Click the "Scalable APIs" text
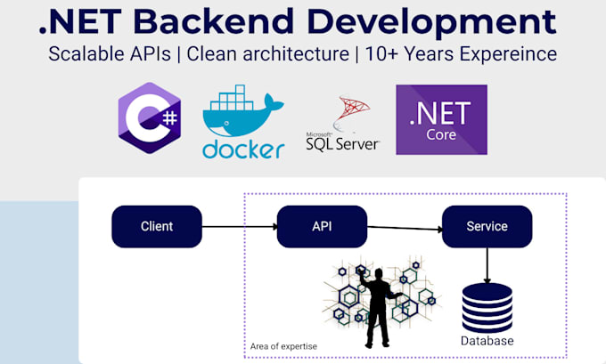The image size is (606, 364). (x=110, y=54)
